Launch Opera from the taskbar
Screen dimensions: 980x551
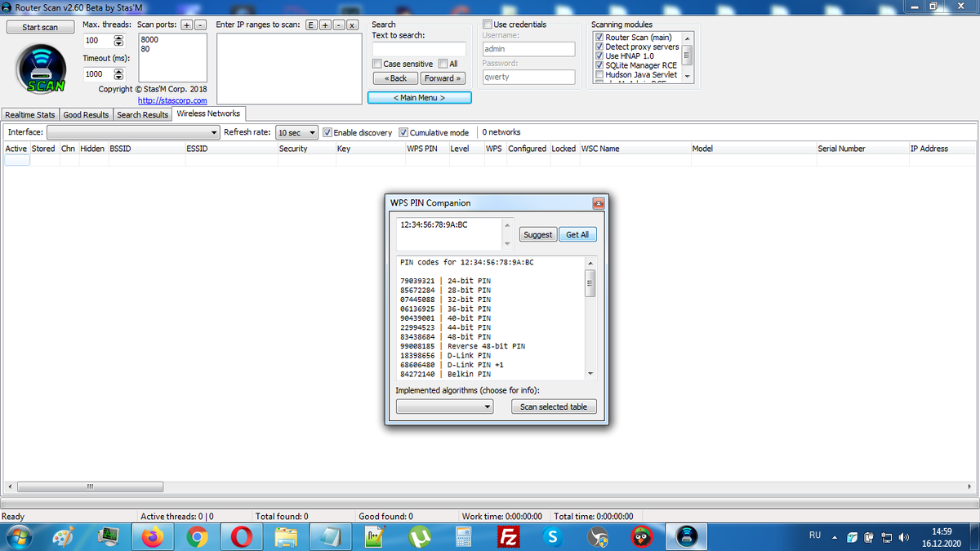coord(241,536)
